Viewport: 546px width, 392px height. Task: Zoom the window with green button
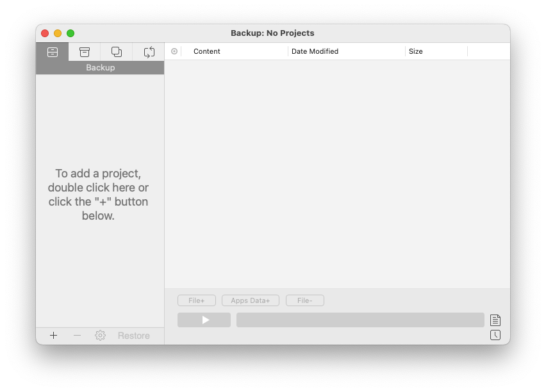click(70, 33)
